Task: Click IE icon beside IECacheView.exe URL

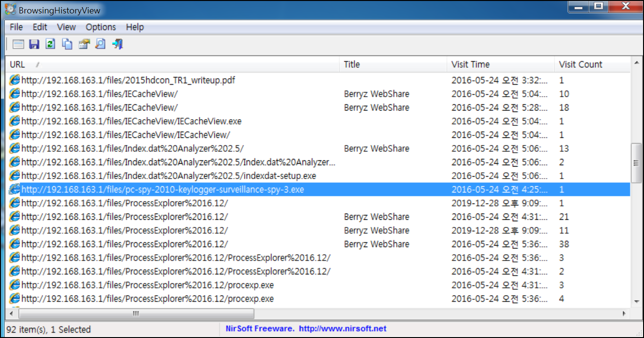Action: point(15,121)
